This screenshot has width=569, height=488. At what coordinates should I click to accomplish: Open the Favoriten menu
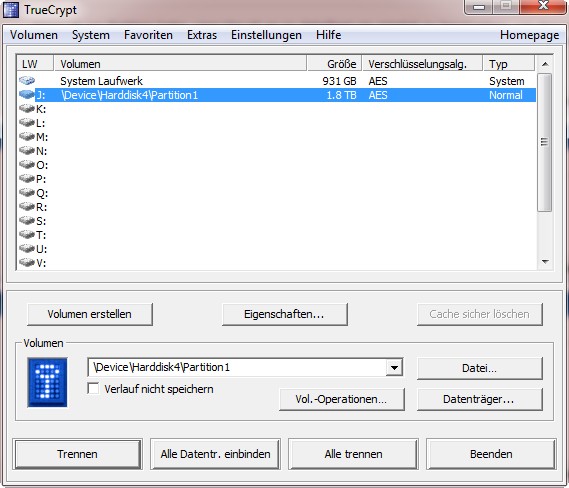[x=148, y=35]
